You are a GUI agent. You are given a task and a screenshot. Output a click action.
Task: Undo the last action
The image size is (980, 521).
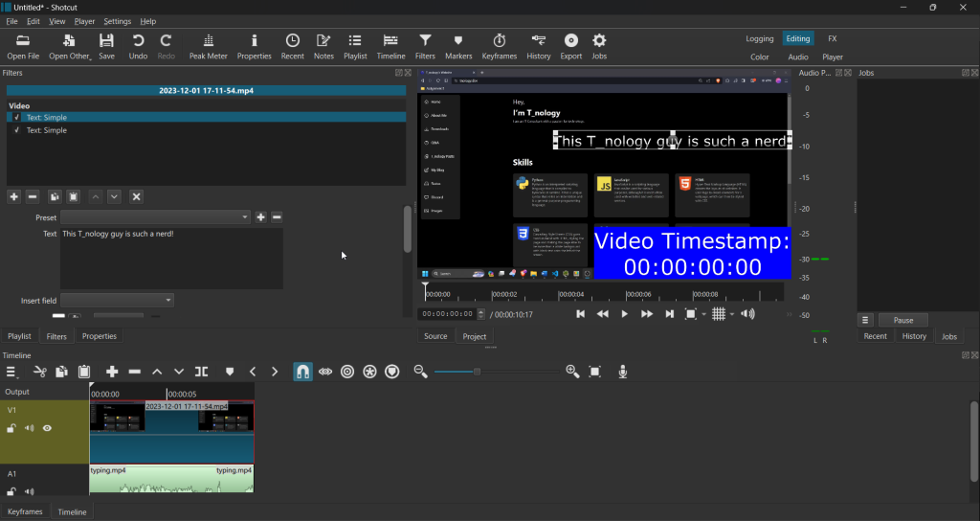click(138, 47)
